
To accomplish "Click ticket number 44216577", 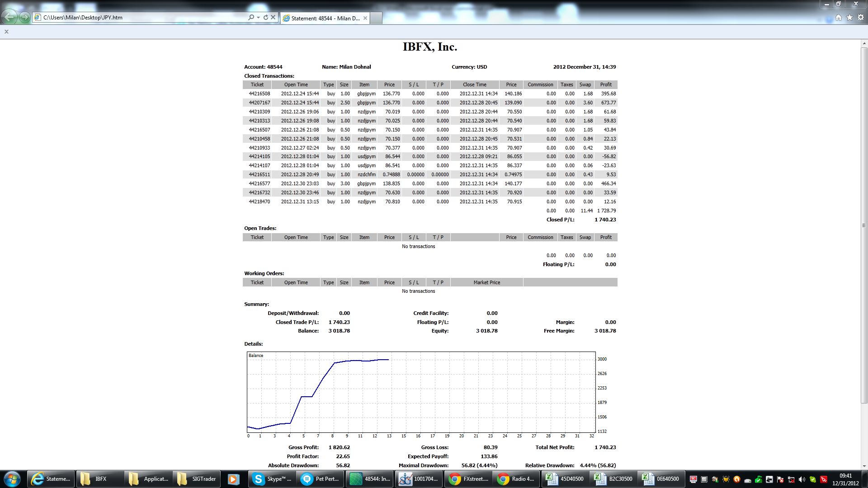I will tap(259, 184).
